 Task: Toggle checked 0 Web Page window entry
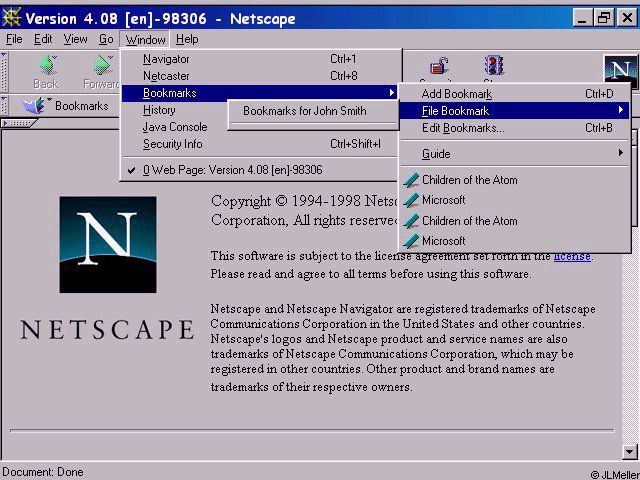coord(260,170)
